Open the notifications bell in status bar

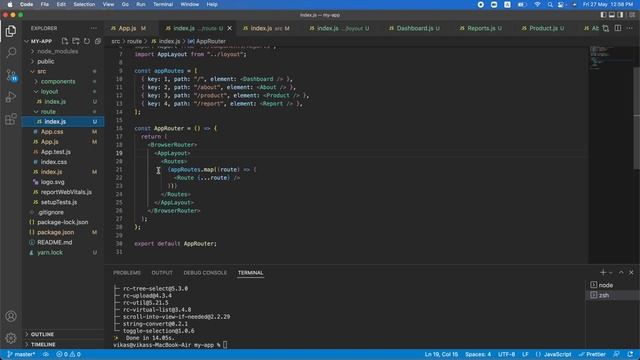[x=631, y=354]
